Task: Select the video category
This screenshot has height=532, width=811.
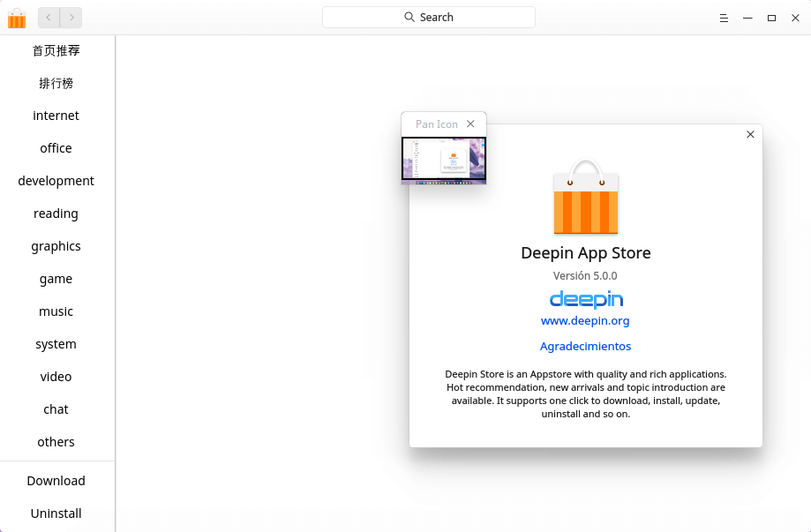Action: pos(56,377)
